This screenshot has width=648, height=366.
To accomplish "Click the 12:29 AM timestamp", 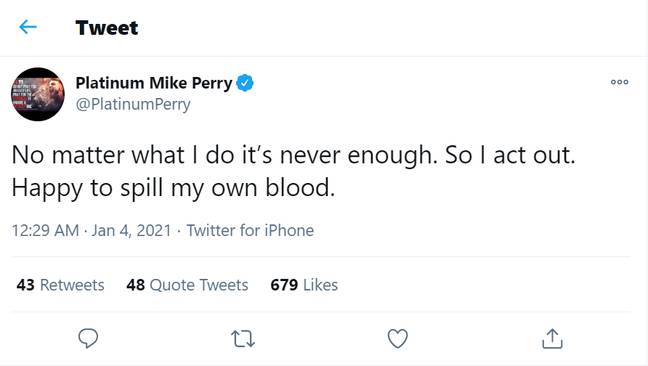I will tap(45, 231).
